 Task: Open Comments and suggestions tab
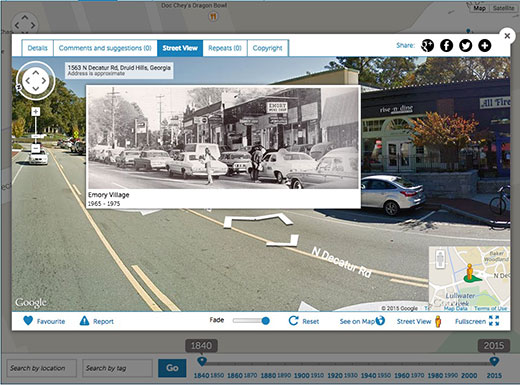[x=105, y=48]
